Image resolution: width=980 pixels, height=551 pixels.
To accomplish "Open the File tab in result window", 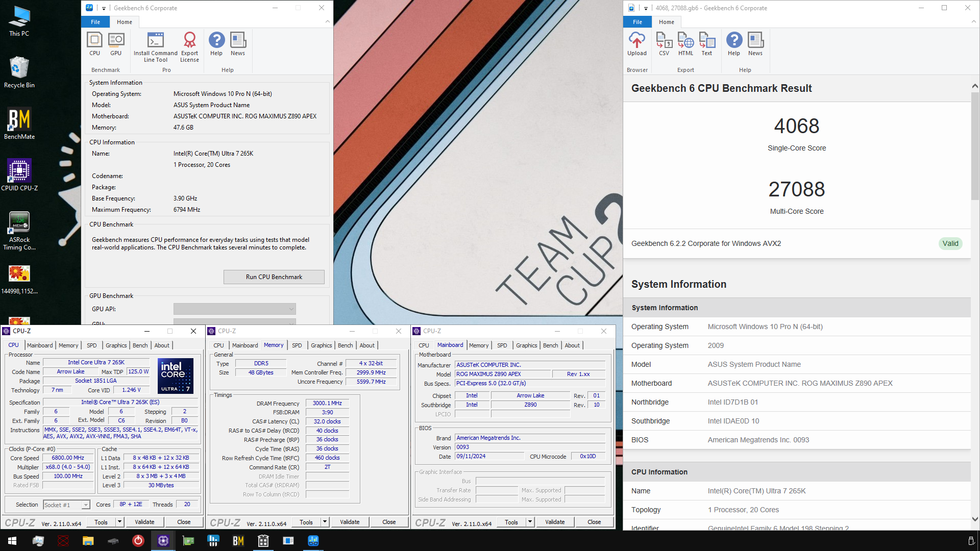I will (638, 22).
